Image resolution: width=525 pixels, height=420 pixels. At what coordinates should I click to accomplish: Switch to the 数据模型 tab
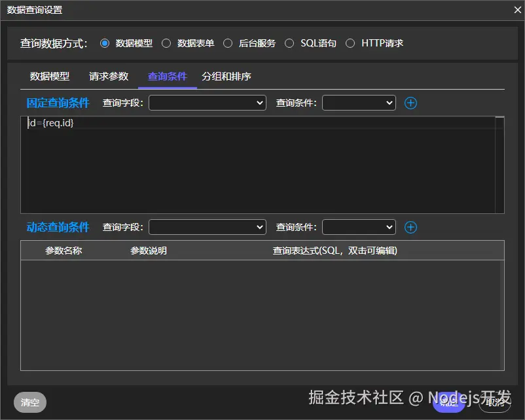[x=49, y=76]
